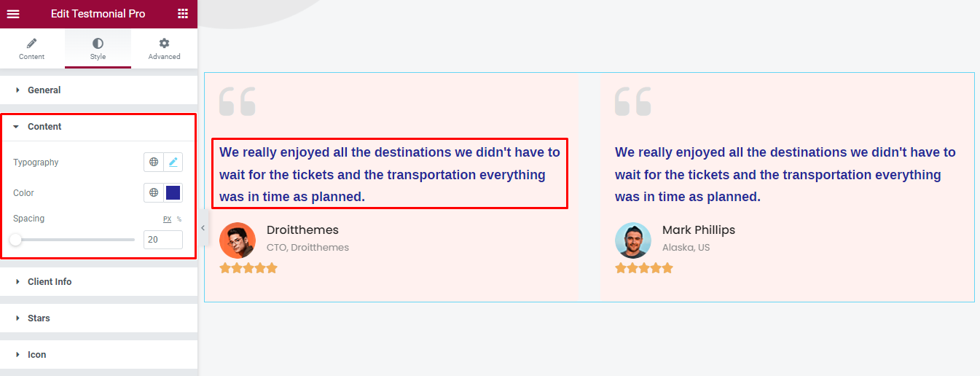Collapse panel using side arrow handle
This screenshot has width=980, height=376.
[203, 228]
